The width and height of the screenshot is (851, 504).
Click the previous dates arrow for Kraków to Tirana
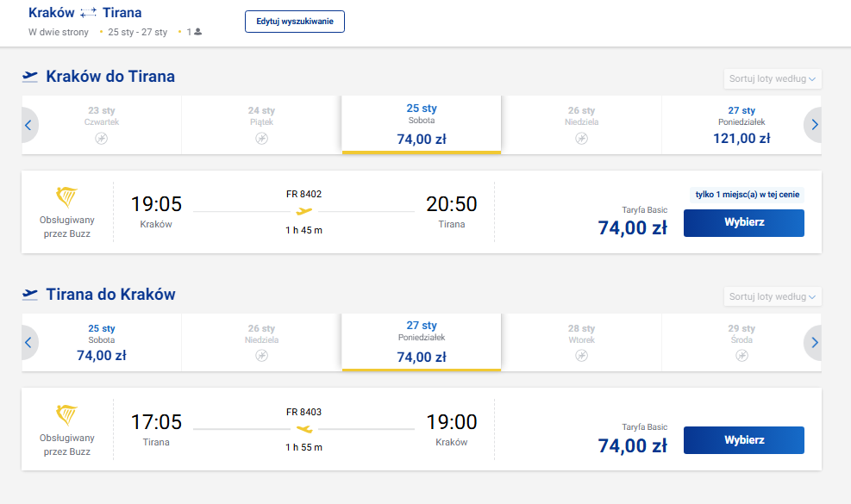pyautogui.click(x=28, y=125)
